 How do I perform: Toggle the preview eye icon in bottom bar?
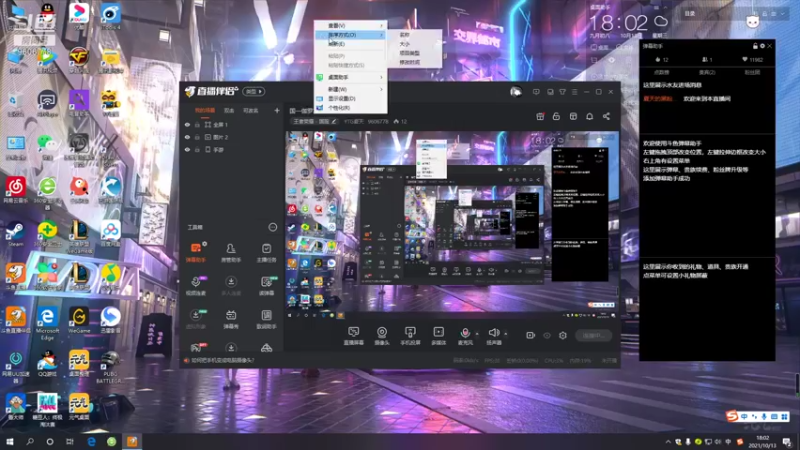(x=547, y=335)
